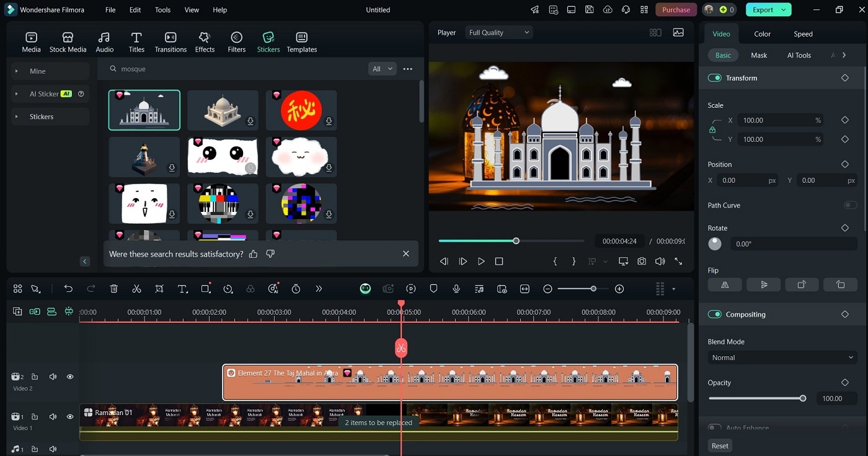Undo the last timeline action
This screenshot has width=868, height=456.
click(68, 289)
